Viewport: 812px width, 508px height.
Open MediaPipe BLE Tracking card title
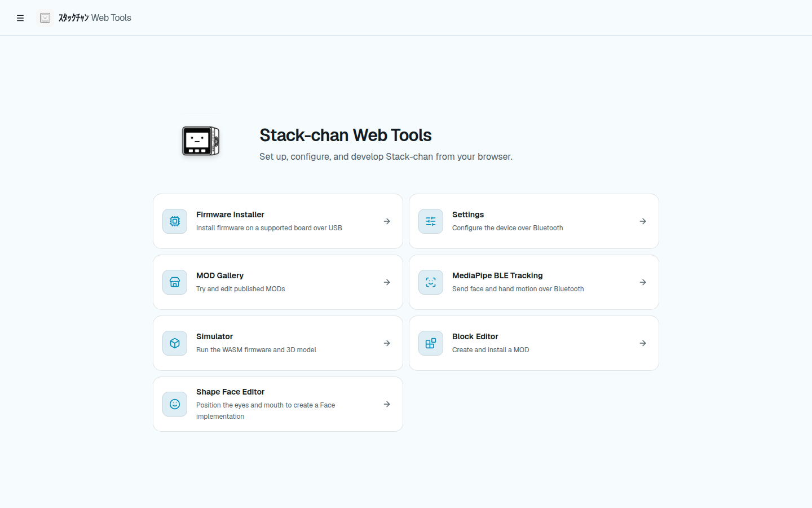tap(497, 275)
